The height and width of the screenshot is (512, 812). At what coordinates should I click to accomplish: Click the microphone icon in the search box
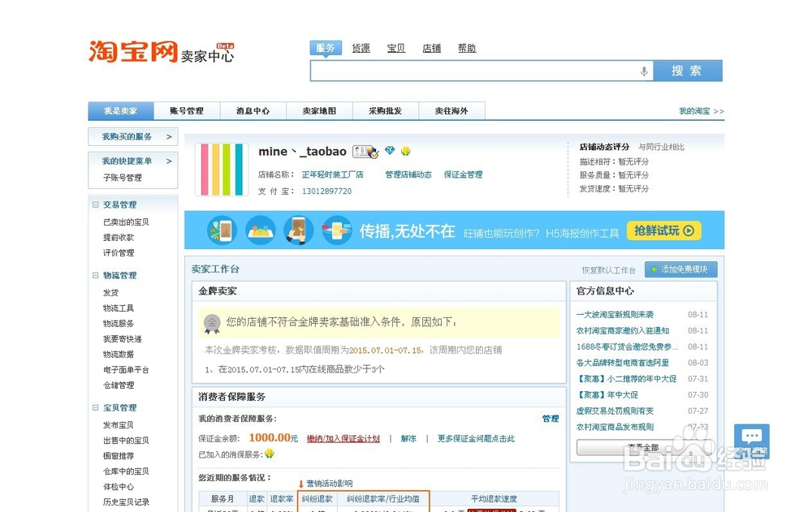coord(644,71)
